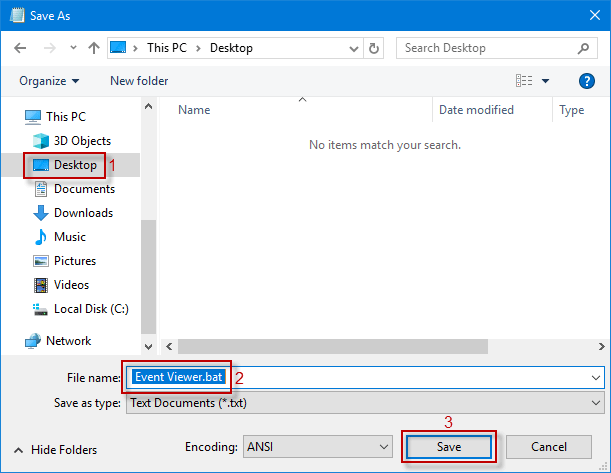Open Local Disk (C:) in sidebar
The image size is (611, 473).
point(90,309)
